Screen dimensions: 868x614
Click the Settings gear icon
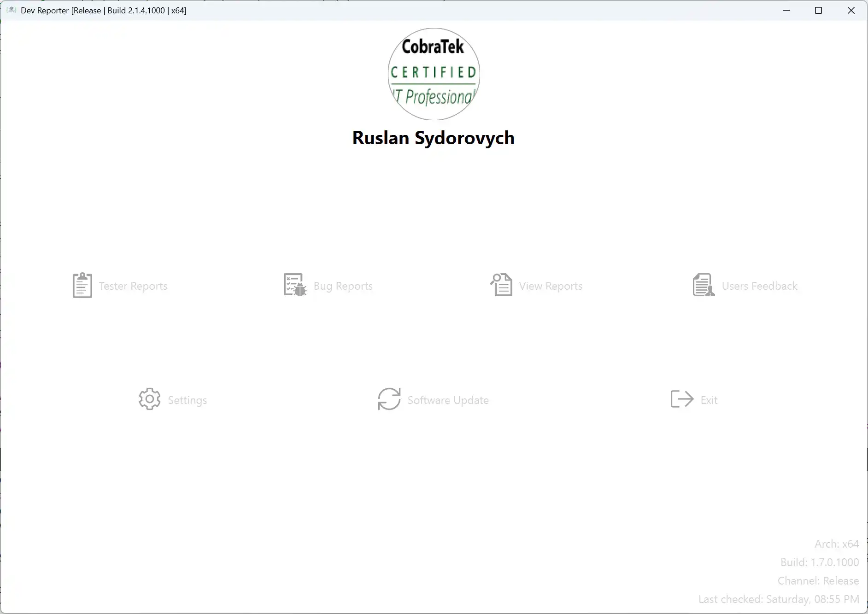(150, 399)
